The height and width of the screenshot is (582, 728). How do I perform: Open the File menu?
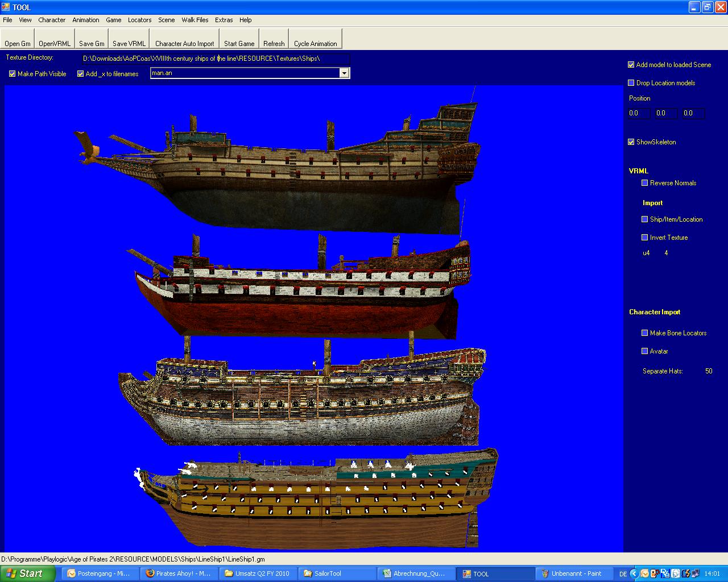click(x=7, y=20)
